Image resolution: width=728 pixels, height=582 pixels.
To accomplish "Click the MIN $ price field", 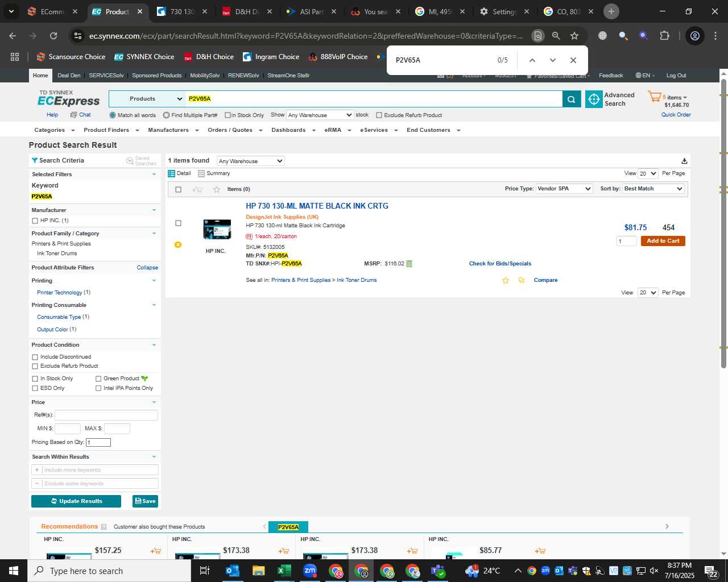I will click(x=67, y=429).
